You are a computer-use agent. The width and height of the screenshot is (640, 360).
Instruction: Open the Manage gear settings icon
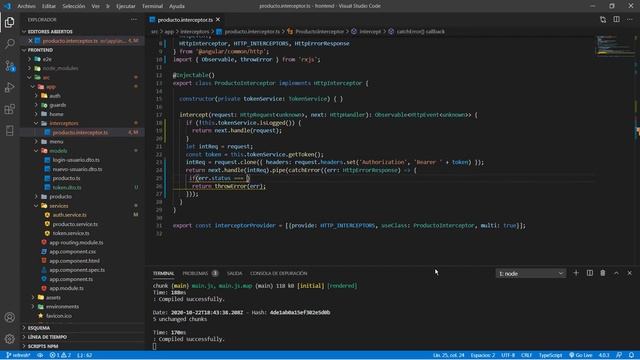point(9,338)
